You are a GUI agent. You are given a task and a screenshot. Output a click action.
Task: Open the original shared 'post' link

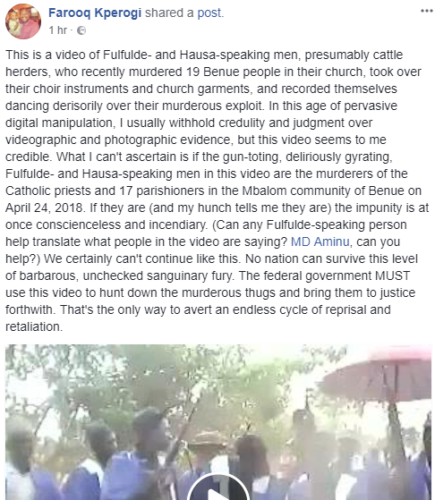[x=209, y=13]
